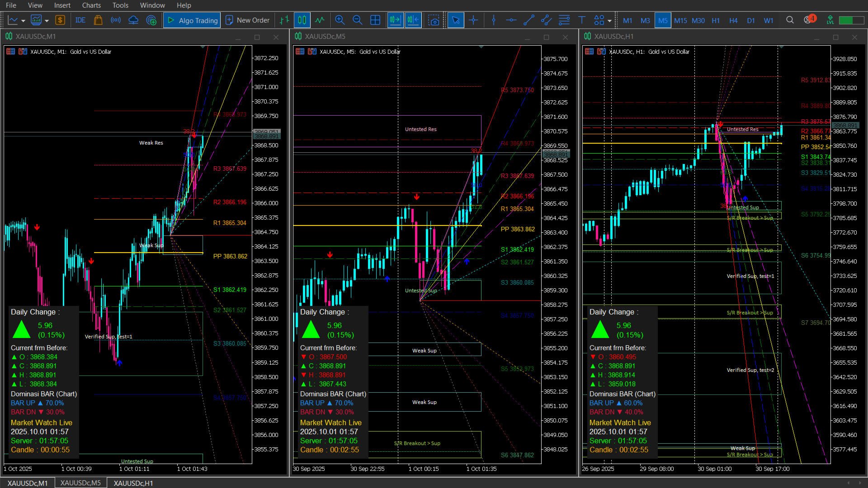This screenshot has width=868, height=488.
Task: Enable auto scroll chart toggle
Action: pyautogui.click(x=395, y=20)
